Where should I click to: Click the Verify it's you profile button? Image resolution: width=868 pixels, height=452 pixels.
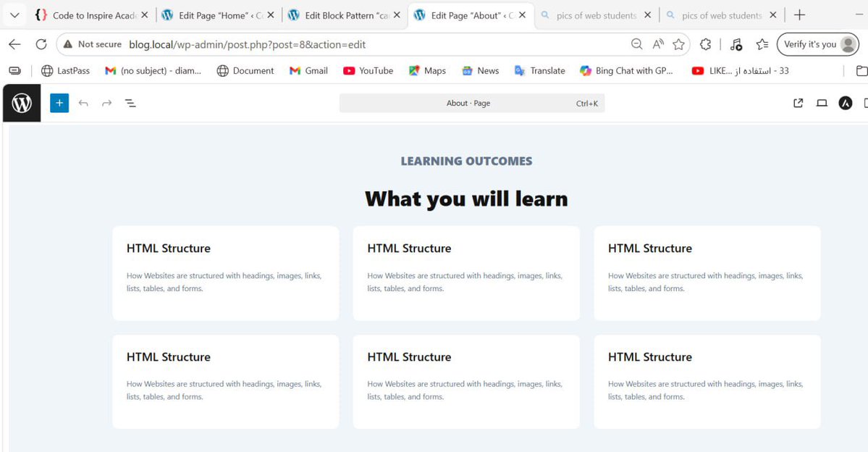pyautogui.click(x=818, y=44)
